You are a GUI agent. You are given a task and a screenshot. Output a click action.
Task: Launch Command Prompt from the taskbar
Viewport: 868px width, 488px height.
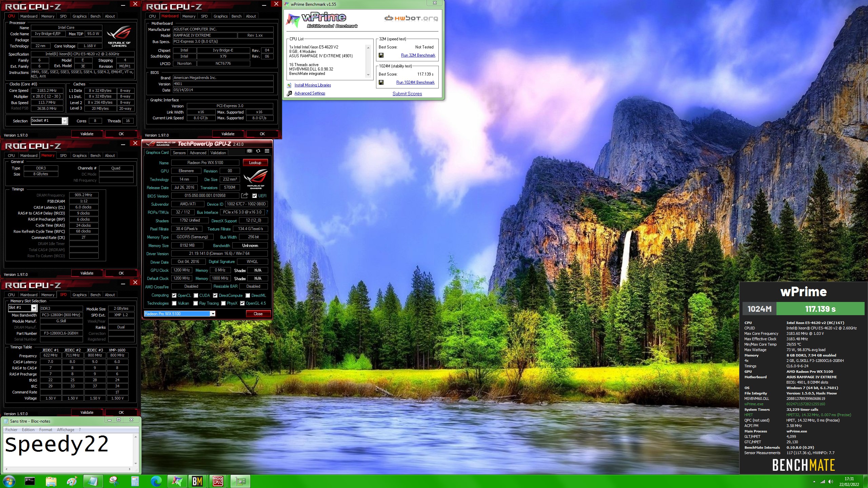[x=30, y=481]
